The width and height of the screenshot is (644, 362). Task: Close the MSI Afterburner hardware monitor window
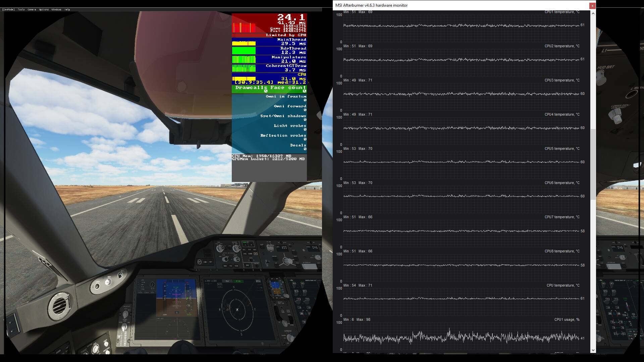pyautogui.click(x=592, y=5)
